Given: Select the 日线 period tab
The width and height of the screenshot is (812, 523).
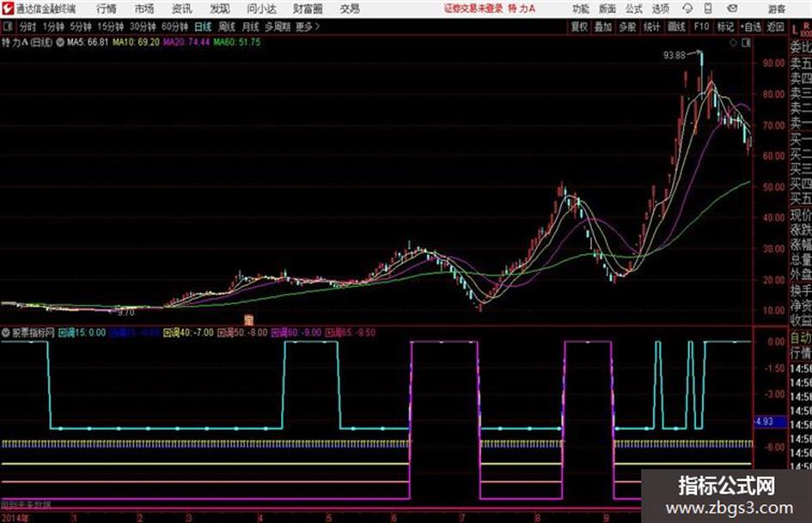Looking at the screenshot, I should 203,27.
